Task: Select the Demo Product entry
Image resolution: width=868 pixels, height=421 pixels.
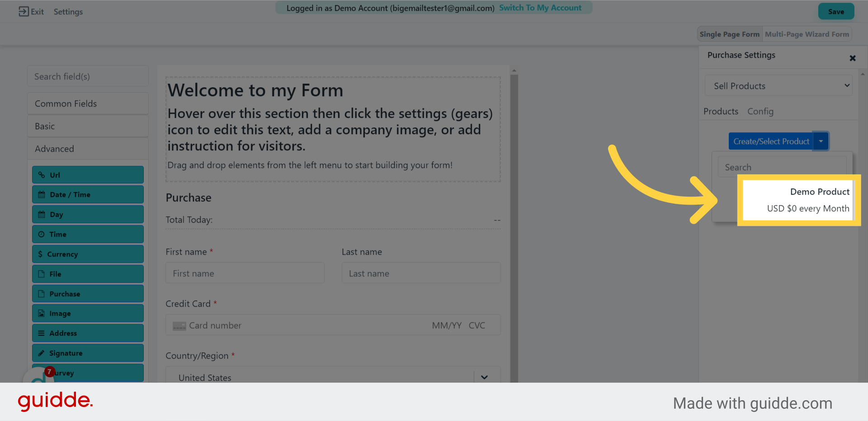Action: [x=799, y=200]
